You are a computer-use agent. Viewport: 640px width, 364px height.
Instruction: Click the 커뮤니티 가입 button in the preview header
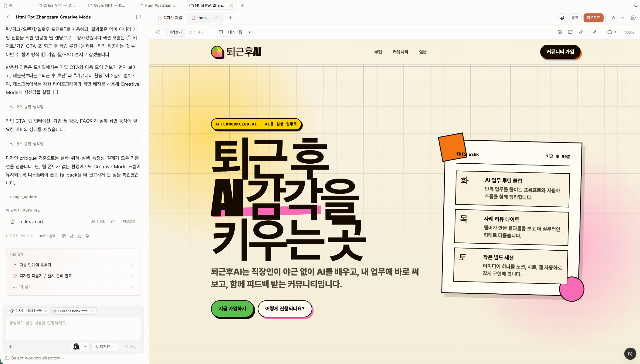[x=560, y=52]
